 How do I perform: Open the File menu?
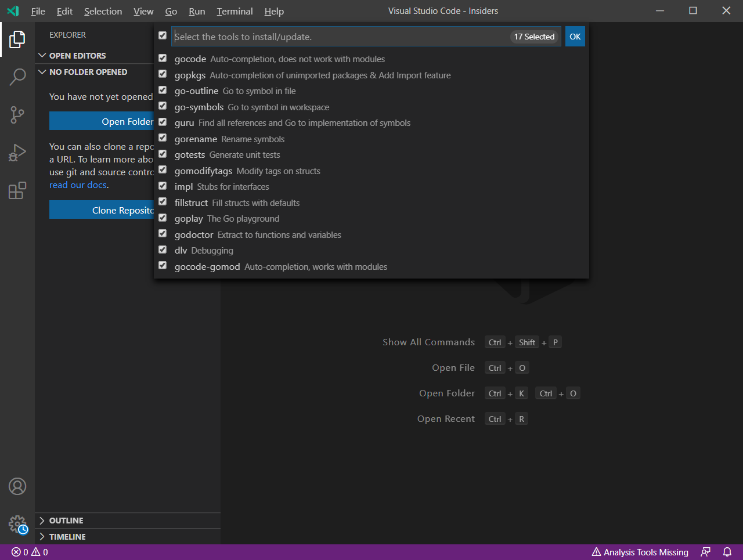[38, 11]
